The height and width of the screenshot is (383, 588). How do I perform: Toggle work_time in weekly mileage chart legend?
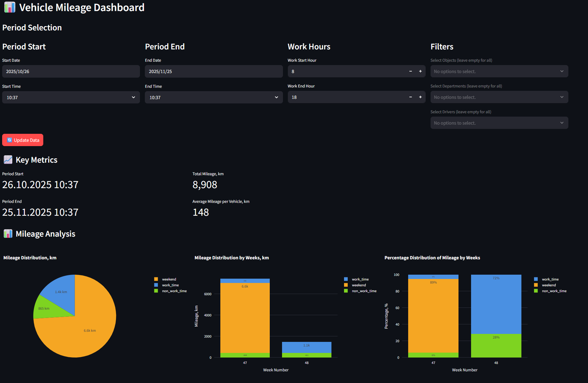(360, 279)
